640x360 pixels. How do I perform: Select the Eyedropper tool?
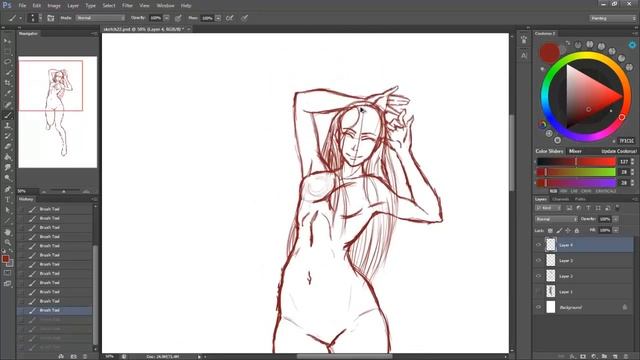(x=7, y=93)
